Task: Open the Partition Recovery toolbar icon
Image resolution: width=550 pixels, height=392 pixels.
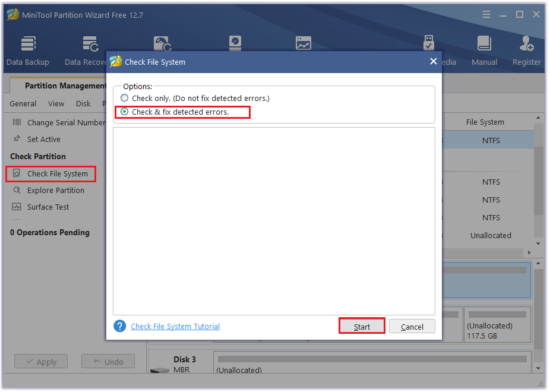Action: [162, 43]
